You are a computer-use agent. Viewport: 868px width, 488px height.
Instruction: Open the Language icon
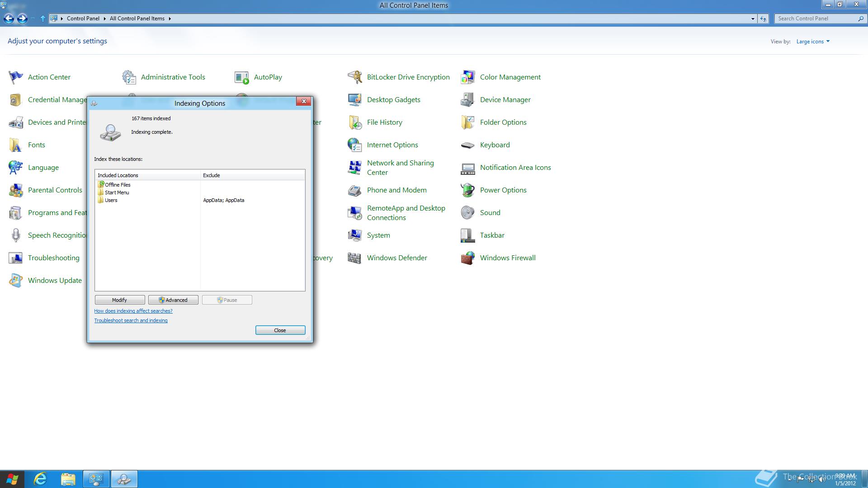(16, 168)
